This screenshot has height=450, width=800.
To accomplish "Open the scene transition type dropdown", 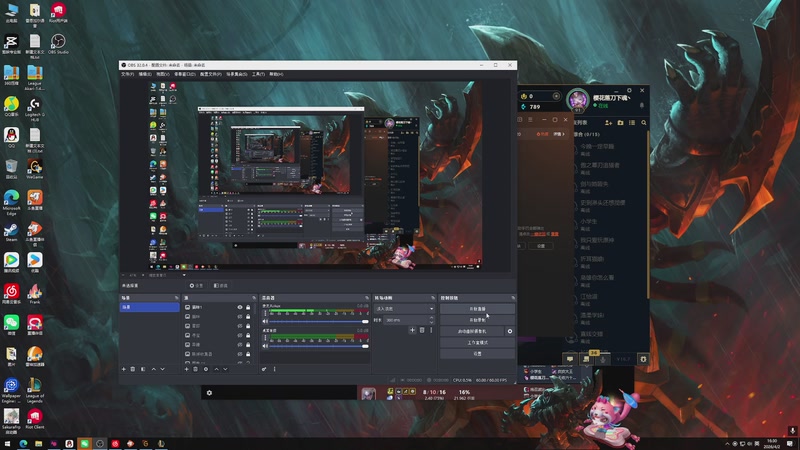I will (404, 309).
